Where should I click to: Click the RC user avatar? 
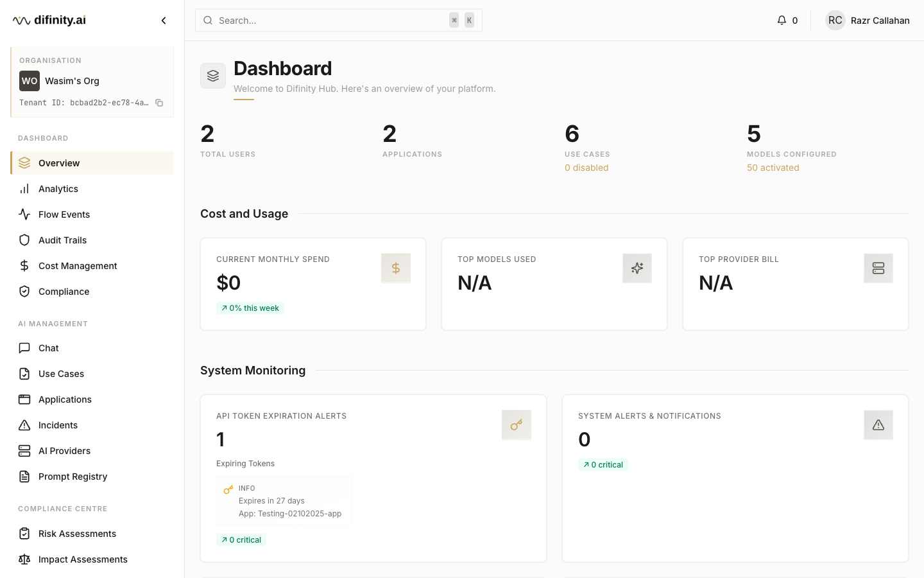[835, 21]
